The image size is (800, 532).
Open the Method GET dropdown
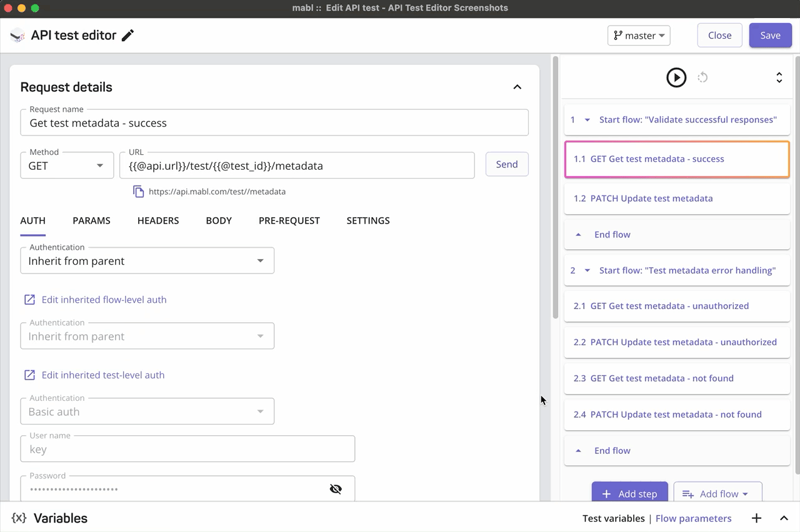click(x=67, y=165)
